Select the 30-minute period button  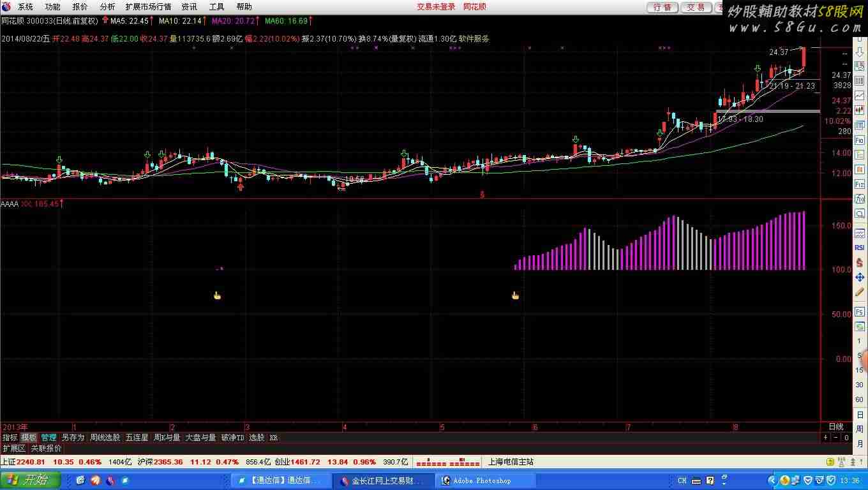click(860, 385)
